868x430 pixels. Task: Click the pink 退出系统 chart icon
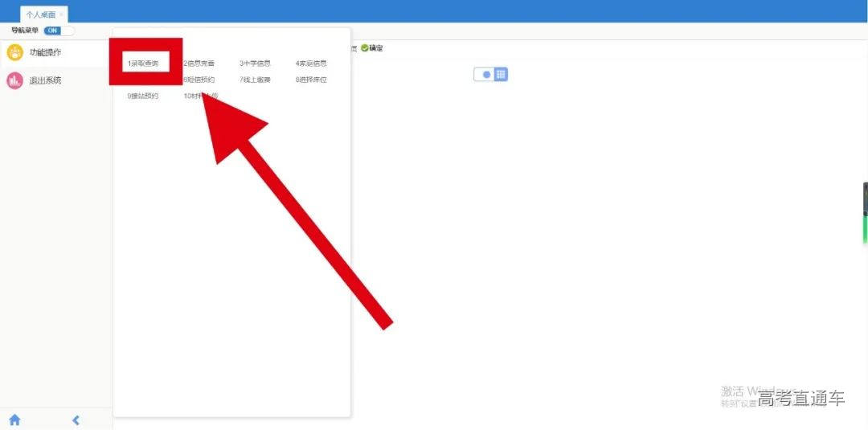click(x=14, y=80)
